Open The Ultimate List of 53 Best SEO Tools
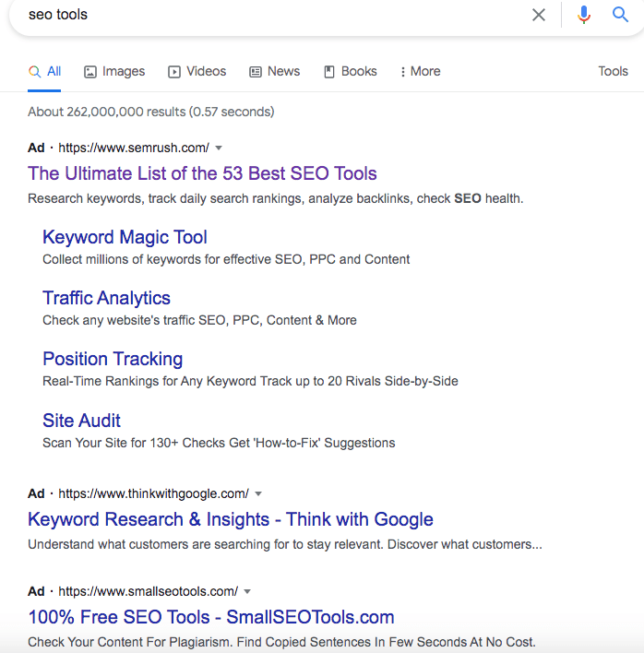The image size is (644, 653). (202, 173)
